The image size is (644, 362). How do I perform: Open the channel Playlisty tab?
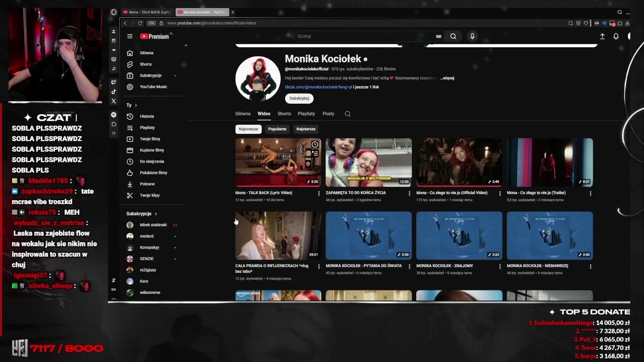tap(306, 114)
